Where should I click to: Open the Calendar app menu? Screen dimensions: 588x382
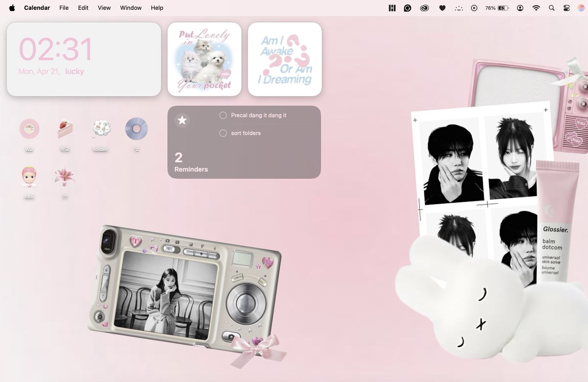click(37, 8)
